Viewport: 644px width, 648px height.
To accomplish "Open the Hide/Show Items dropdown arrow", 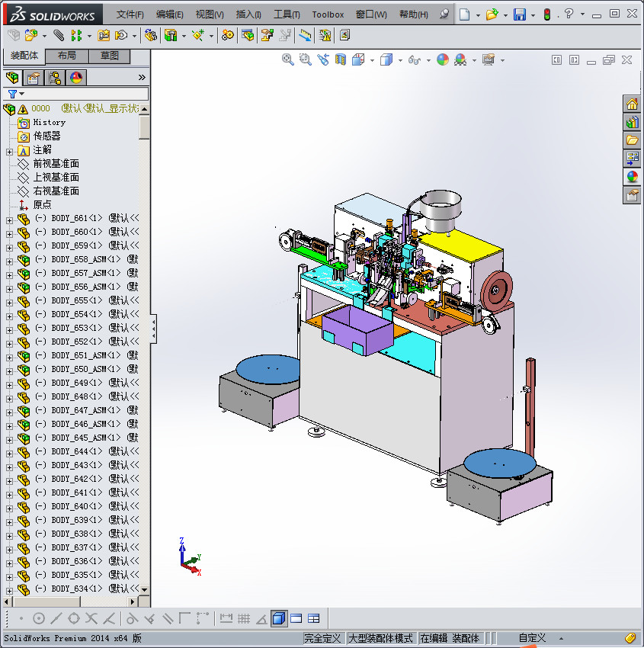I will click(x=428, y=61).
